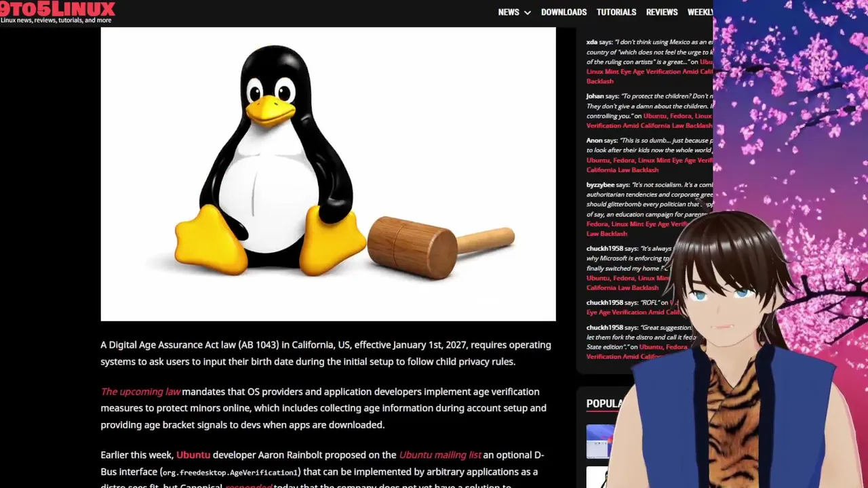The image size is (868, 488).
Task: Click the Tux penguin article image
Action: [x=328, y=174]
